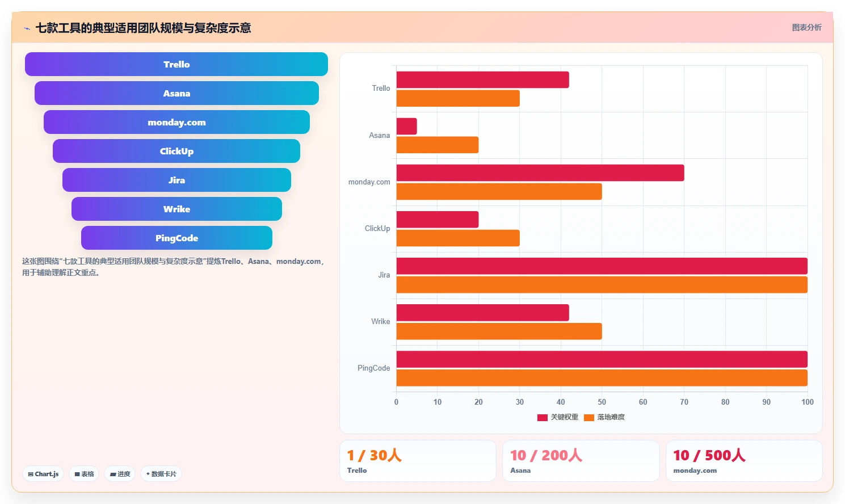Screen dimensions: 845x504
Task: Click monday.com's orange bar reaching 50
Action: (499, 191)
